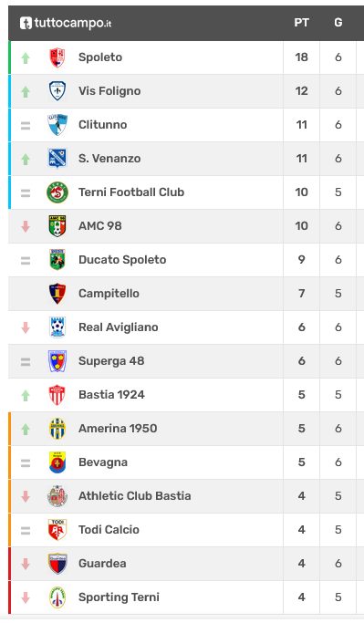
Task: Sort by the PT column header
Action: [x=301, y=23]
